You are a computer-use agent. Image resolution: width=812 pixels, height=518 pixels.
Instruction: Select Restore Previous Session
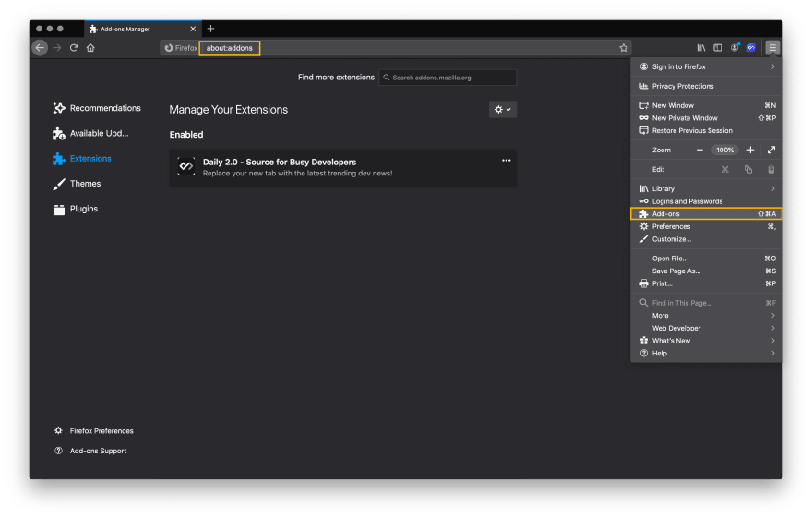click(707, 130)
